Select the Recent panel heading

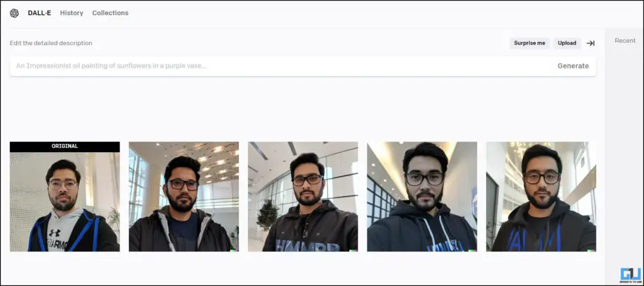pos(625,41)
